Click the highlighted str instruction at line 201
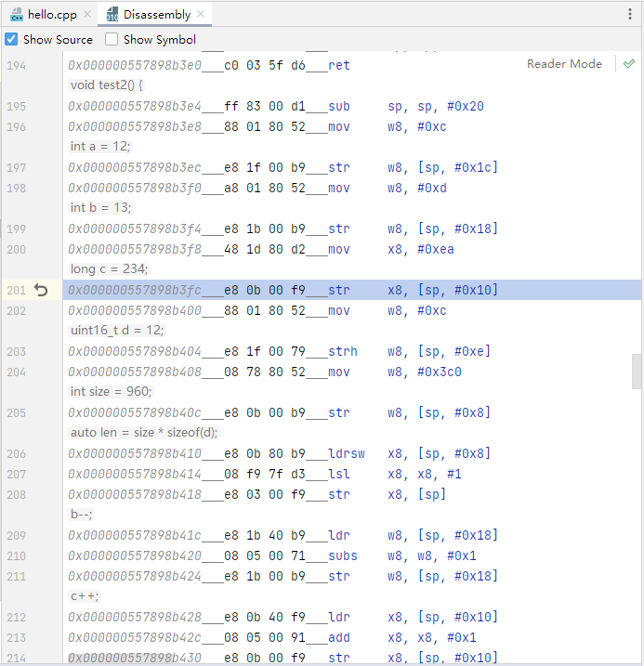The width and height of the screenshot is (644, 666). (339, 291)
